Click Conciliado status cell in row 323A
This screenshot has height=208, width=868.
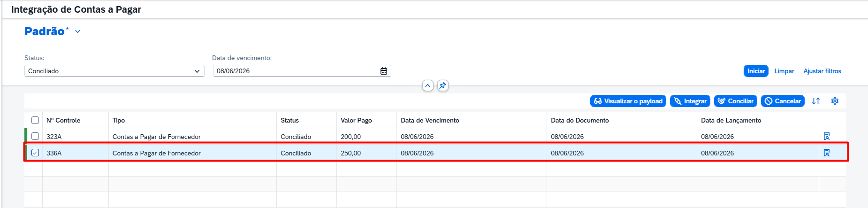pos(306,136)
